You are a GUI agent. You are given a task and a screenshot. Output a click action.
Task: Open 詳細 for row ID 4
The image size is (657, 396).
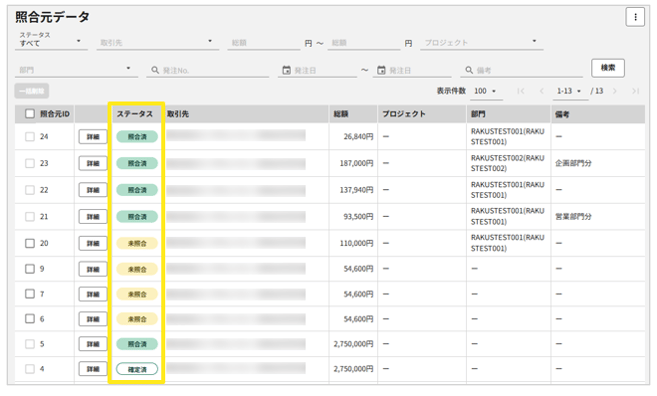tap(93, 369)
